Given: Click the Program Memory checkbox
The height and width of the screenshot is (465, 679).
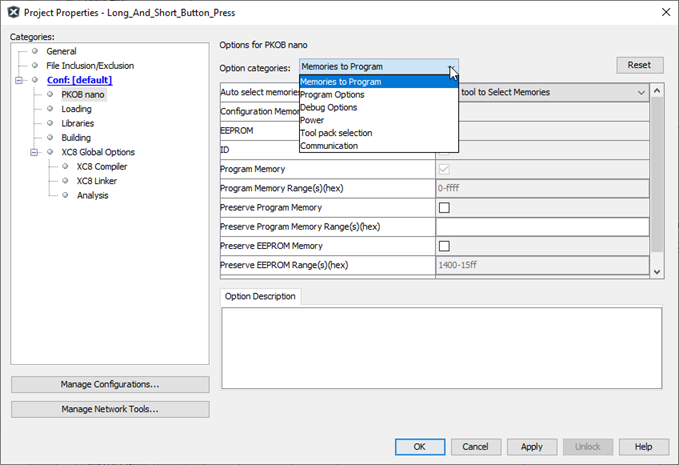Looking at the screenshot, I should point(444,170).
